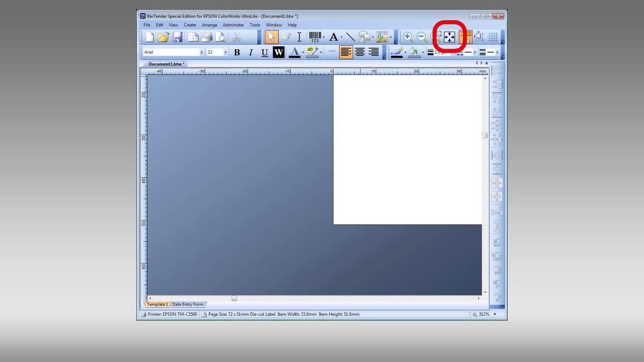Image resolution: width=644 pixels, height=362 pixels.
Task: Click the line color pen swatch
Action: 397,52
